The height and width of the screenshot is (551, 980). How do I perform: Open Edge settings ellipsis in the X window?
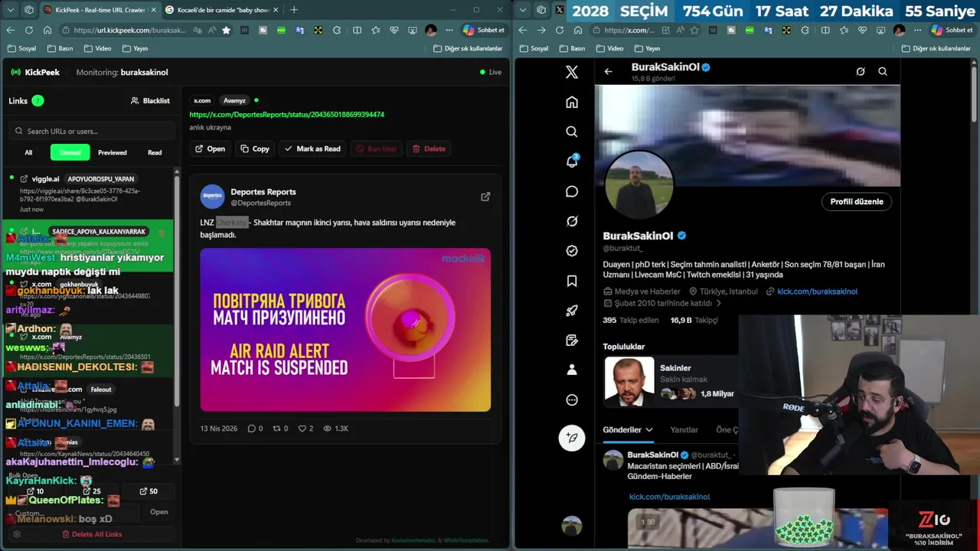[918, 30]
